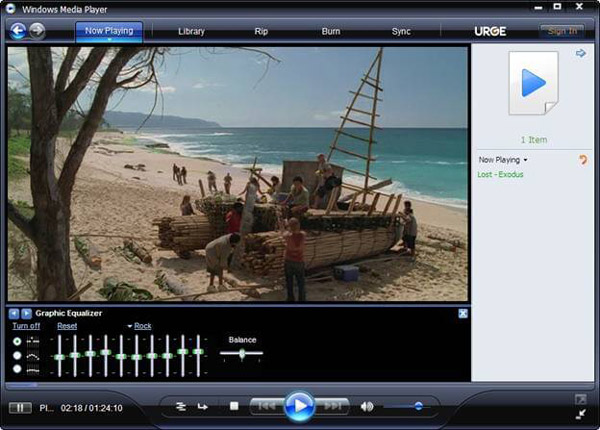This screenshot has width=600, height=430.
Task: Select the second equalizer slider mode radio
Action: pyautogui.click(x=17, y=355)
